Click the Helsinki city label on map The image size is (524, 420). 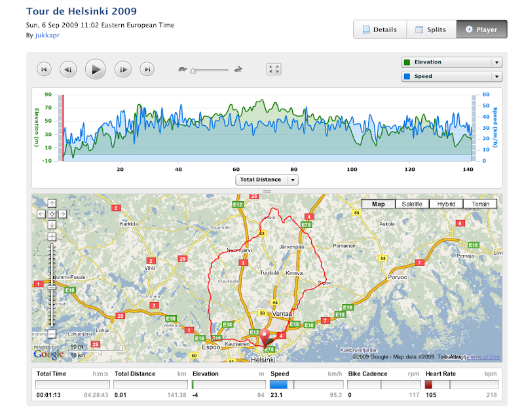pyautogui.click(x=263, y=360)
